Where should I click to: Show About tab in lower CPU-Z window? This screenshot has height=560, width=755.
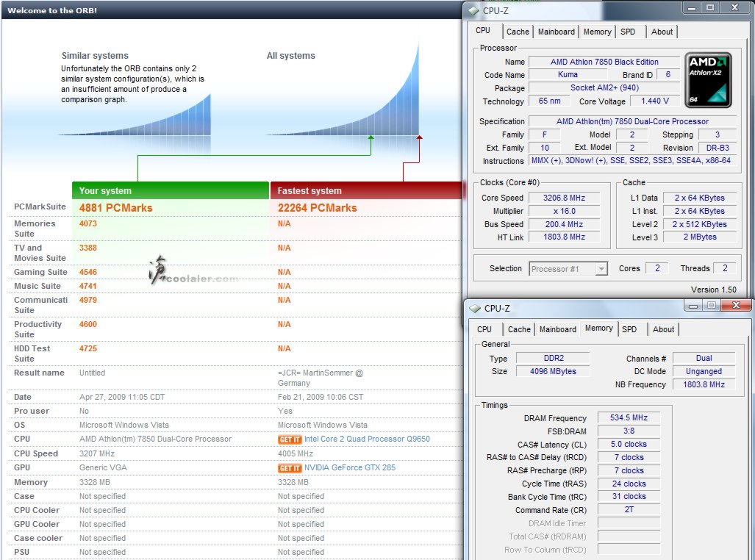coord(664,329)
